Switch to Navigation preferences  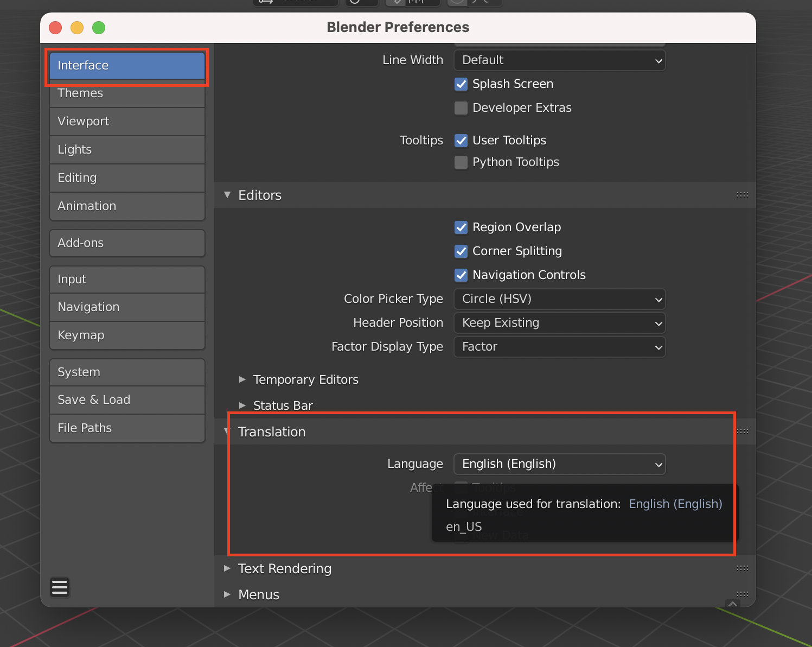coord(127,307)
